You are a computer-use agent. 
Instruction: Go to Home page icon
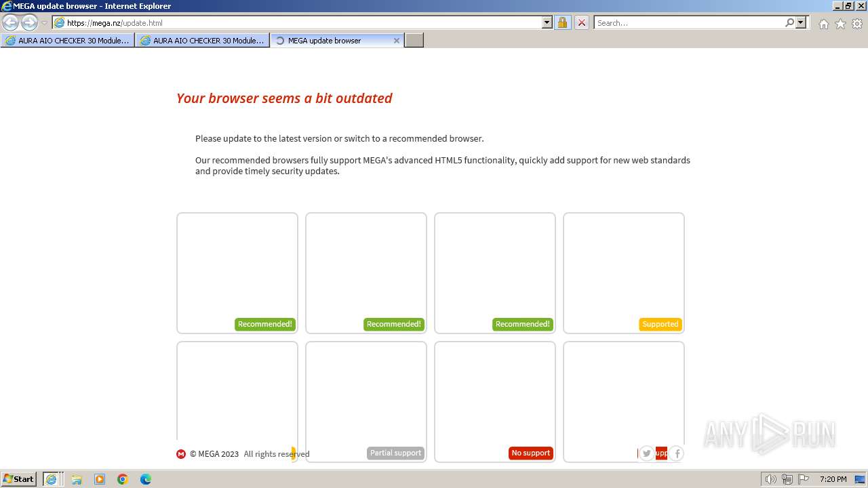pyautogui.click(x=823, y=24)
